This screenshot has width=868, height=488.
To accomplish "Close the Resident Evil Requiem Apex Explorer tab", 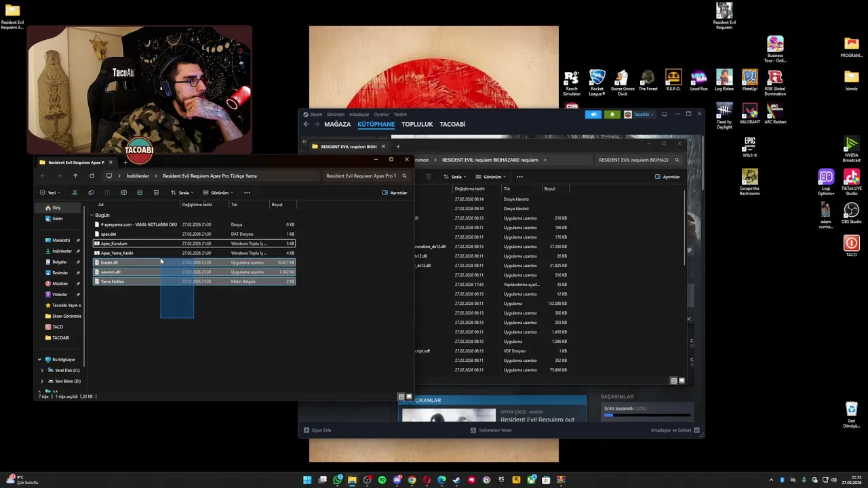I will 111,162.
